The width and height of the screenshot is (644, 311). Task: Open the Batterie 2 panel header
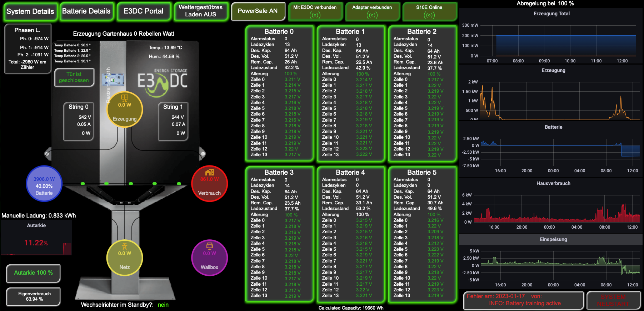coord(422,31)
